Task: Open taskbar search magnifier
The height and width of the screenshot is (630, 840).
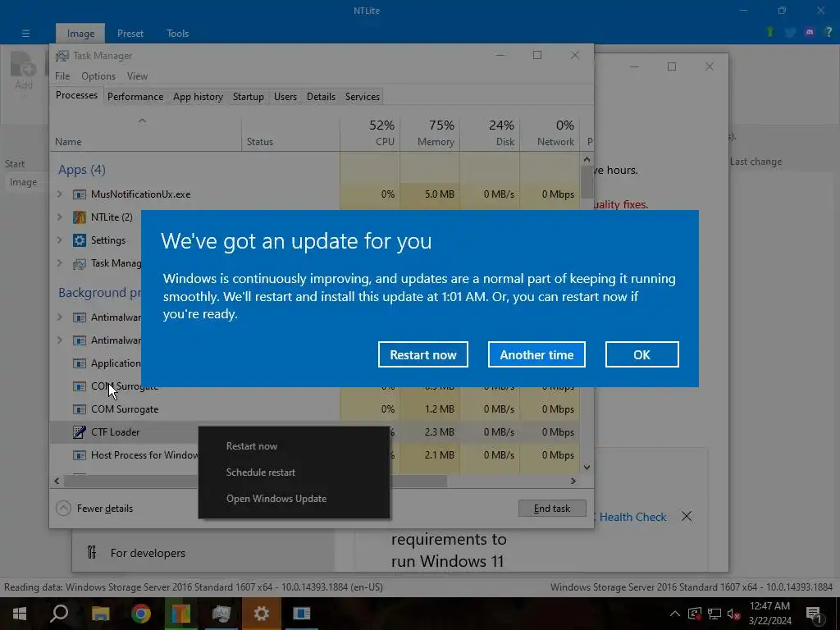Action: (59, 614)
